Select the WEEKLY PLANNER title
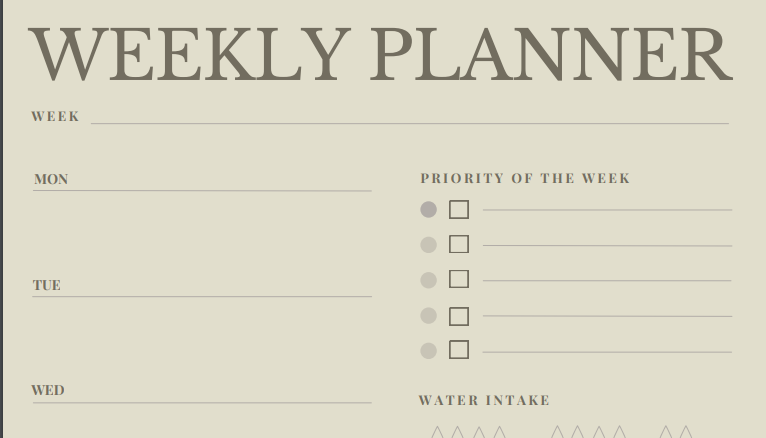 381,54
